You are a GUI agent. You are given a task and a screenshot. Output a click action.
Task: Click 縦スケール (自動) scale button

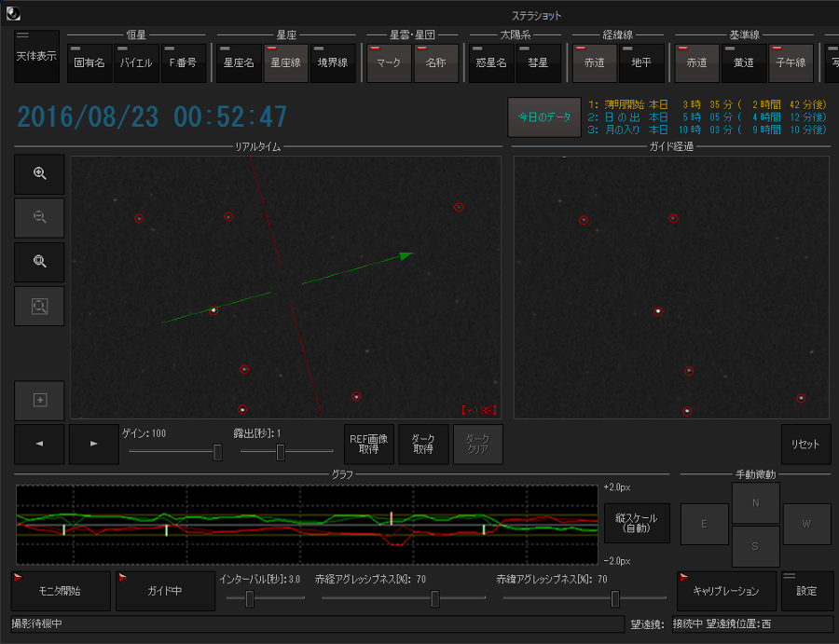point(637,523)
